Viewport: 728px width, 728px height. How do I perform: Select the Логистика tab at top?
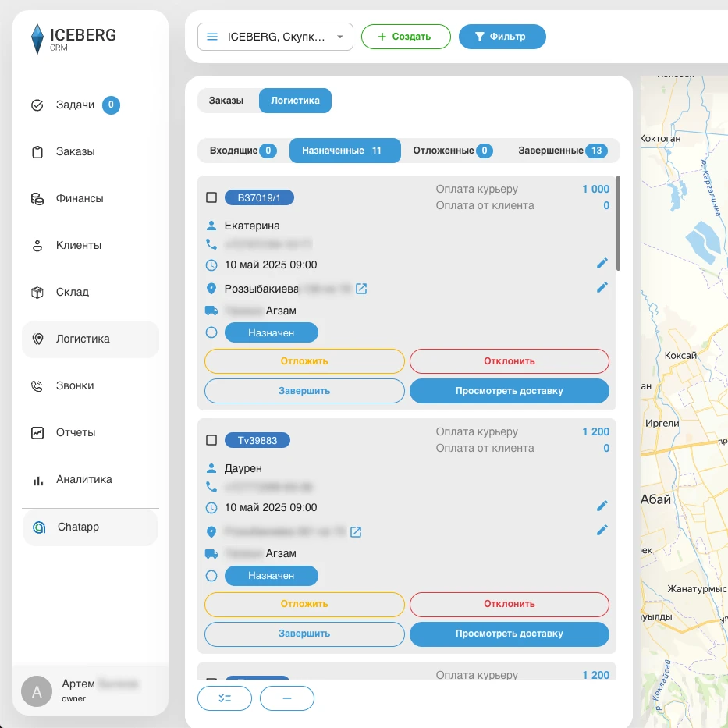(x=295, y=101)
